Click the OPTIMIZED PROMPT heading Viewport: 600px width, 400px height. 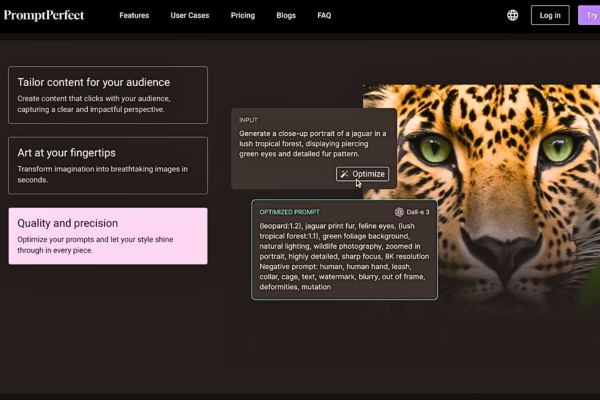290,212
